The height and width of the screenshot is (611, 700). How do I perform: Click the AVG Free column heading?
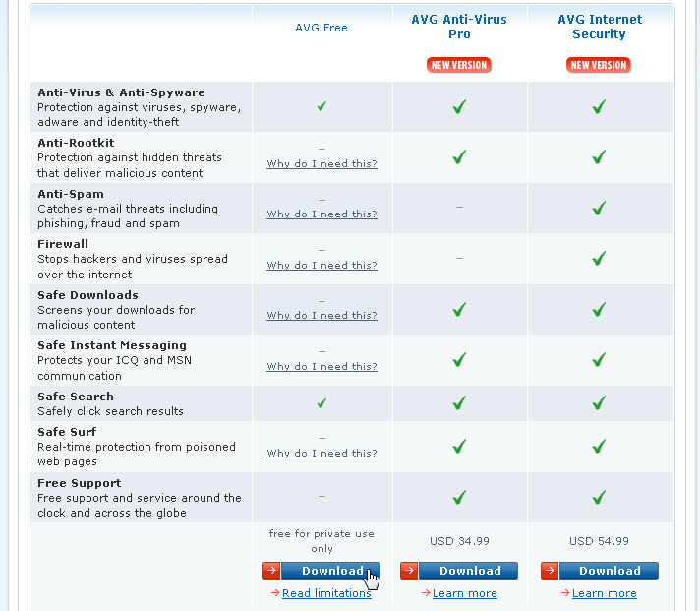point(321,28)
